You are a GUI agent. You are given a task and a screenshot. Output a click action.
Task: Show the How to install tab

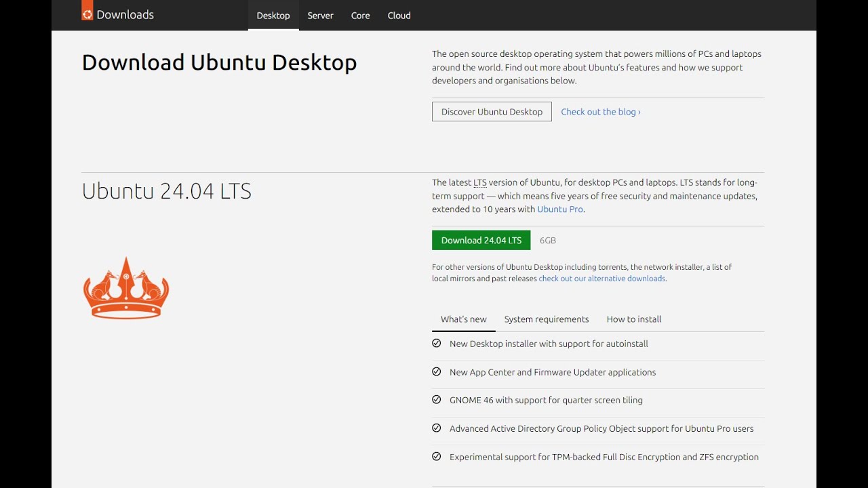click(x=634, y=319)
